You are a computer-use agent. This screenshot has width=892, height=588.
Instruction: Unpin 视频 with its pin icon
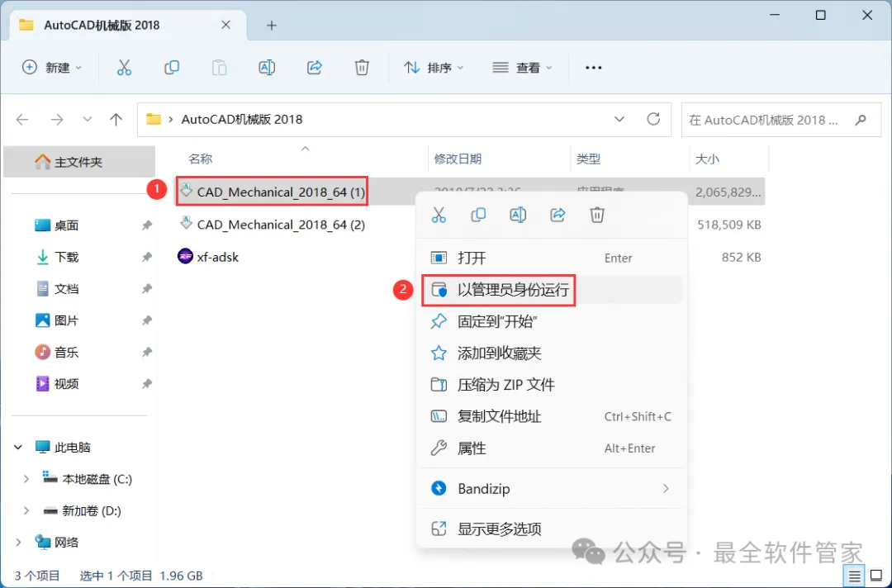click(x=146, y=384)
